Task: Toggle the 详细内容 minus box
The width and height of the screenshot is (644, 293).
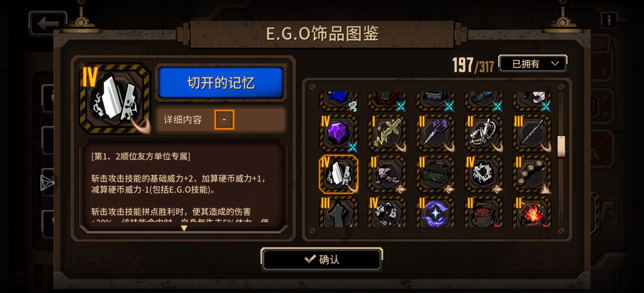Action: (224, 120)
